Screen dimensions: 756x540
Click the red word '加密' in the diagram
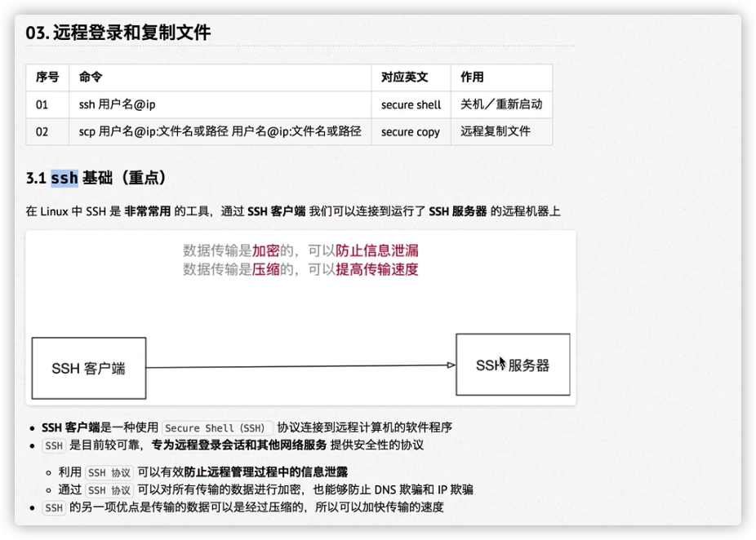pyautogui.click(x=265, y=250)
